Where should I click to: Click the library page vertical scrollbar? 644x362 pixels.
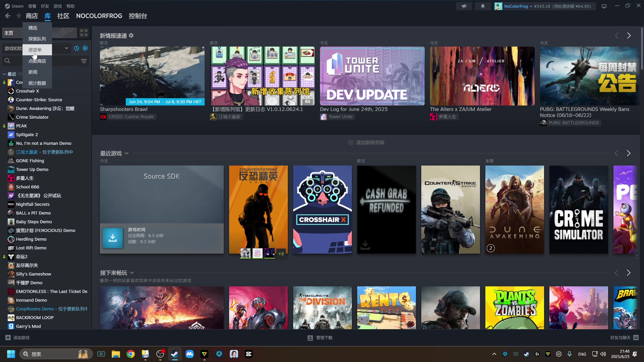click(642, 49)
